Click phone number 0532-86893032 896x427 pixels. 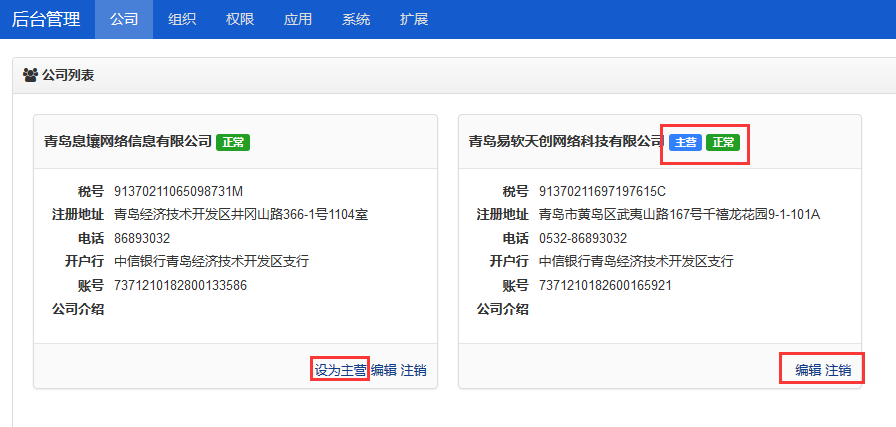pos(583,238)
